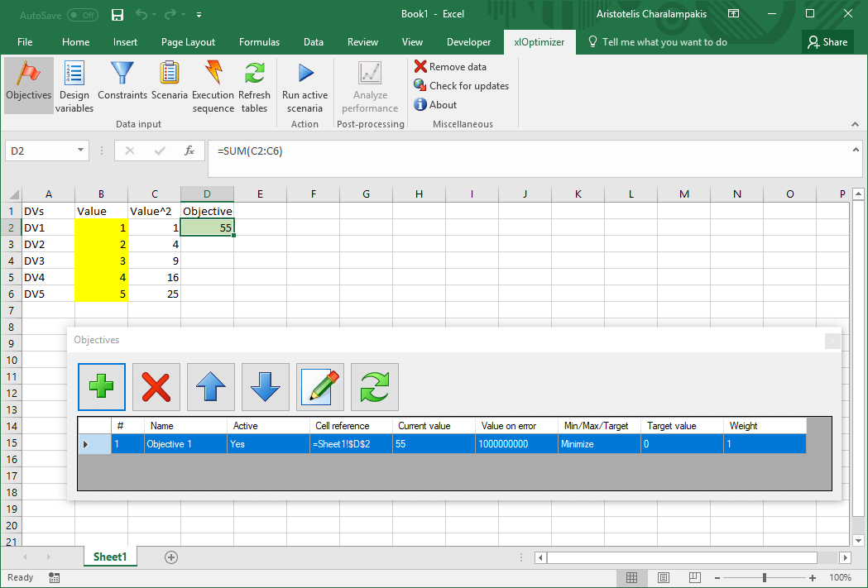
Task: Adjust the zoom slider in status bar
Action: click(765, 578)
